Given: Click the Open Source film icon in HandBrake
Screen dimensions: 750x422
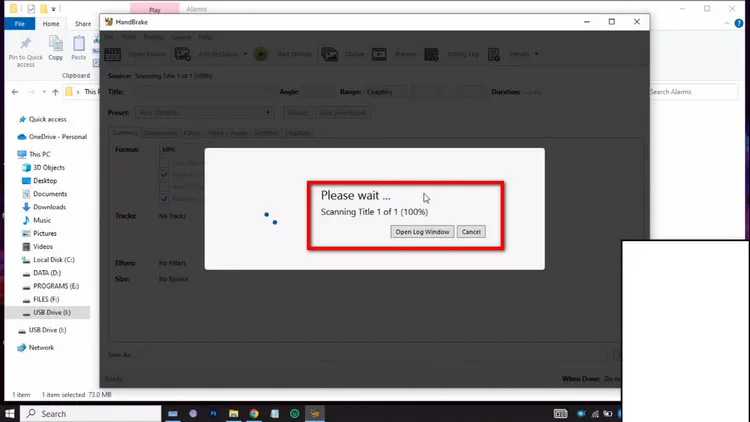Looking at the screenshot, I should (x=112, y=54).
